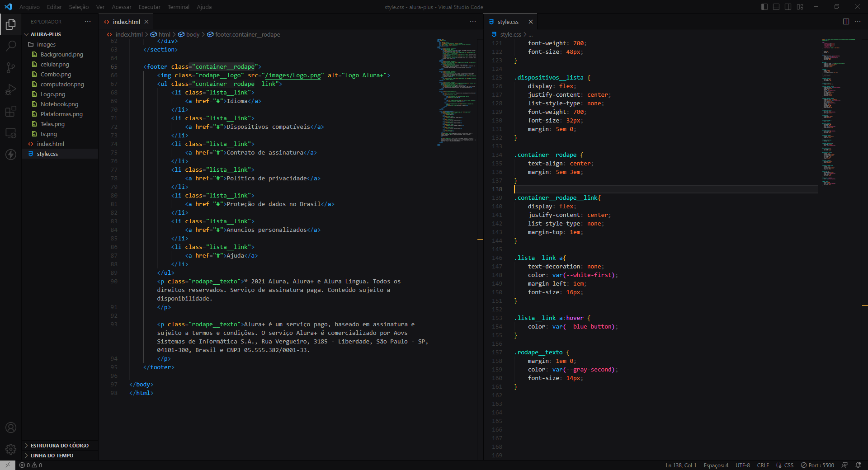Go to line via Ln 138, Col 1

tap(681, 465)
